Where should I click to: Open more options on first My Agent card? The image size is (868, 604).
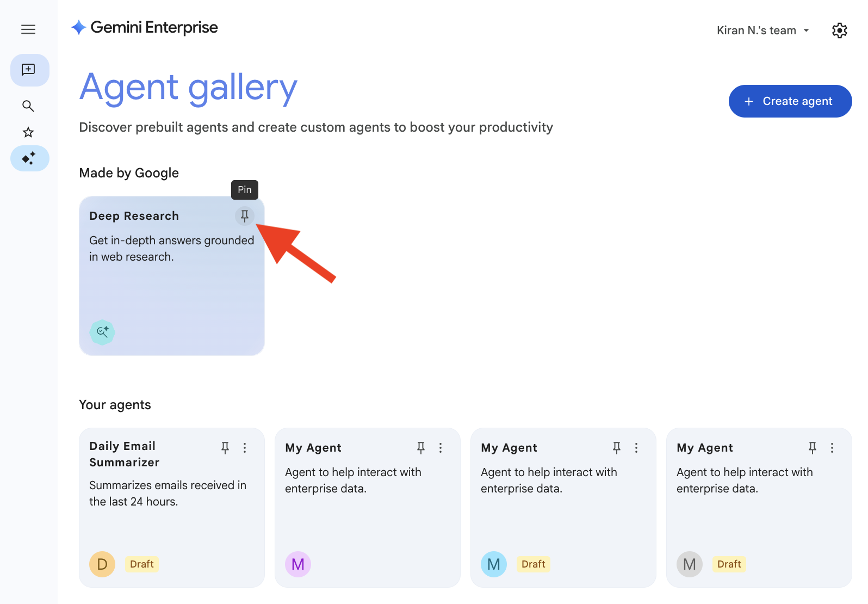(x=441, y=448)
